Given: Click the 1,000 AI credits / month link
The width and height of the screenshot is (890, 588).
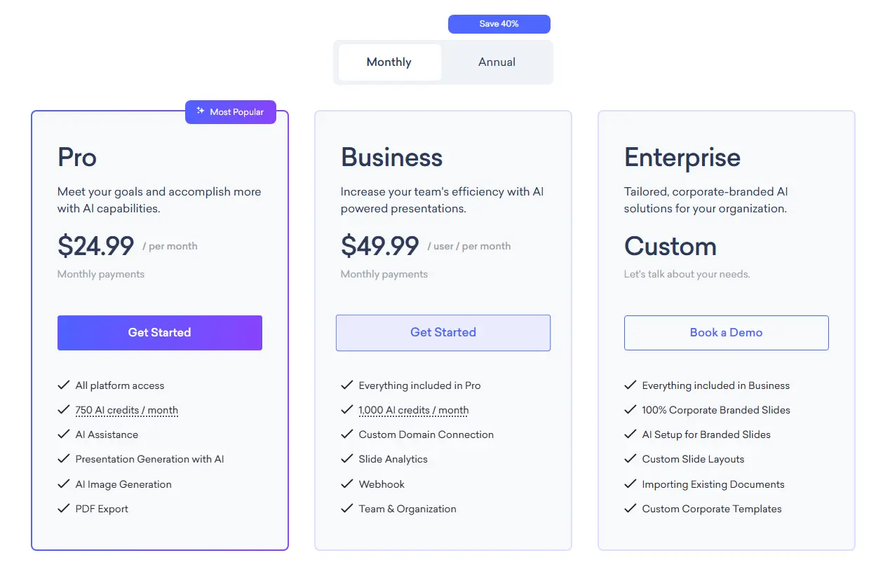Looking at the screenshot, I should (x=414, y=410).
